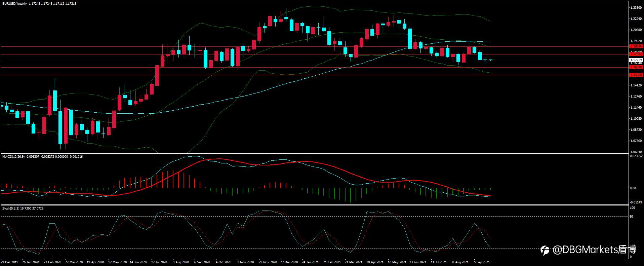The image size is (644, 266).
Task: Click the 1.08720 price axis label
Action: click(636, 130)
